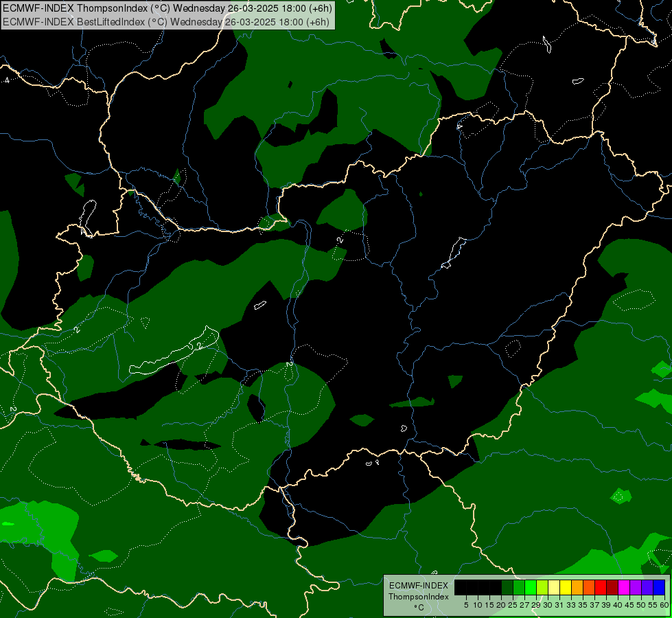Click the medium green 25–27 legend swatch

(x=519, y=587)
